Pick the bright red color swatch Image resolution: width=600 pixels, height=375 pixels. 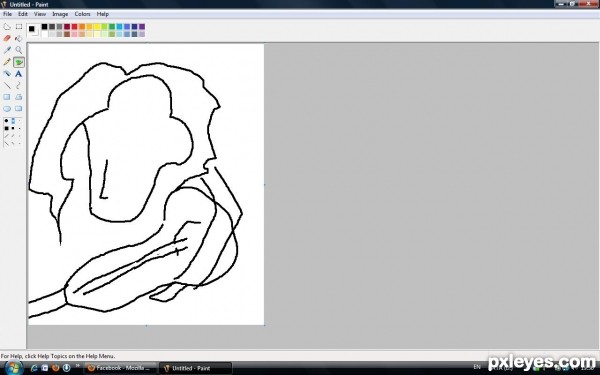coord(74,26)
